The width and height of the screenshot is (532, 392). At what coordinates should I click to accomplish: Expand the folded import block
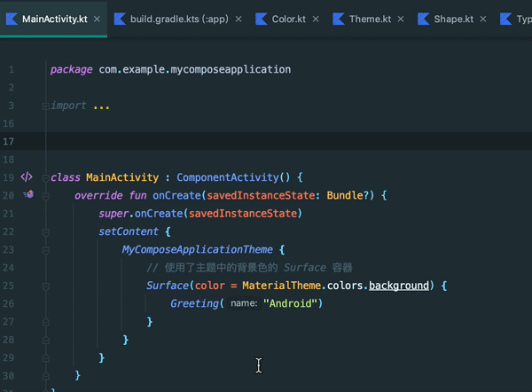(x=46, y=106)
